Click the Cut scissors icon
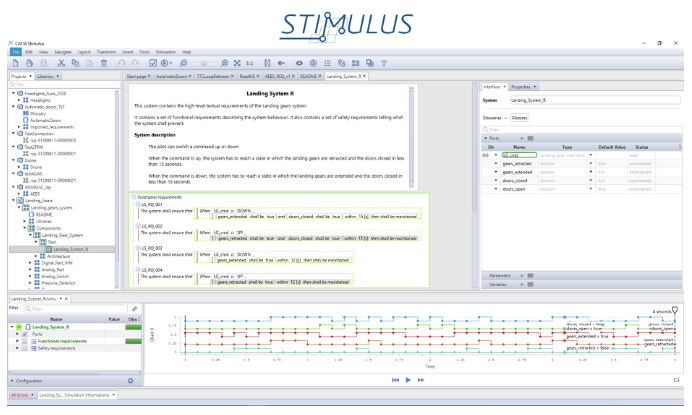The height and width of the screenshot is (415, 692). 61,63
